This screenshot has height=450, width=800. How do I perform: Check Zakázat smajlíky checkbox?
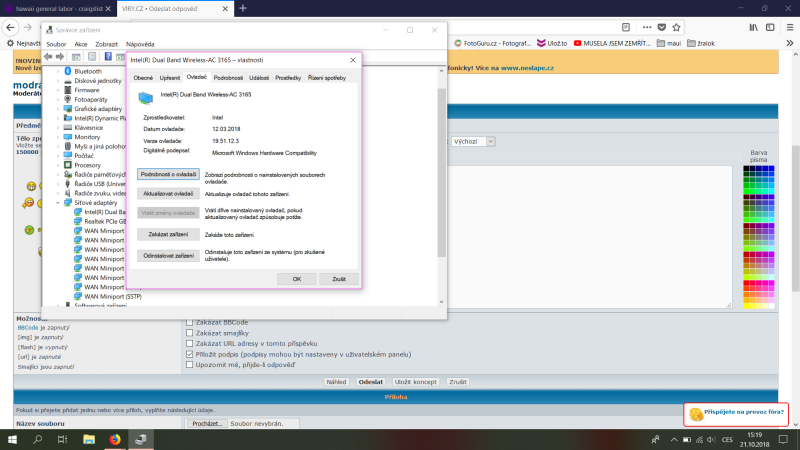189,333
